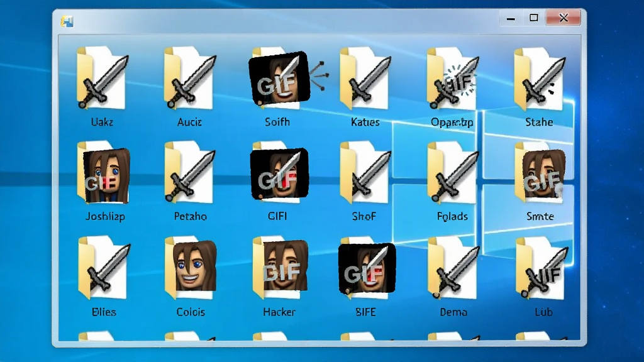Click the Uakz file name label
This screenshot has width=644, height=362.
tap(103, 122)
